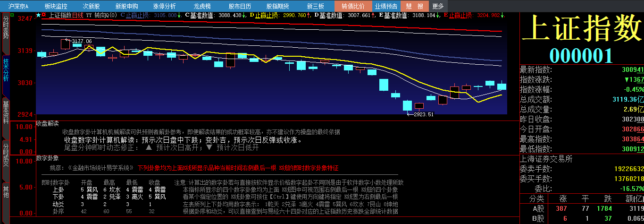Click E基准数值 3188.184 label
The height and width of the screenshot is (224, 644).
click(x=410, y=15)
